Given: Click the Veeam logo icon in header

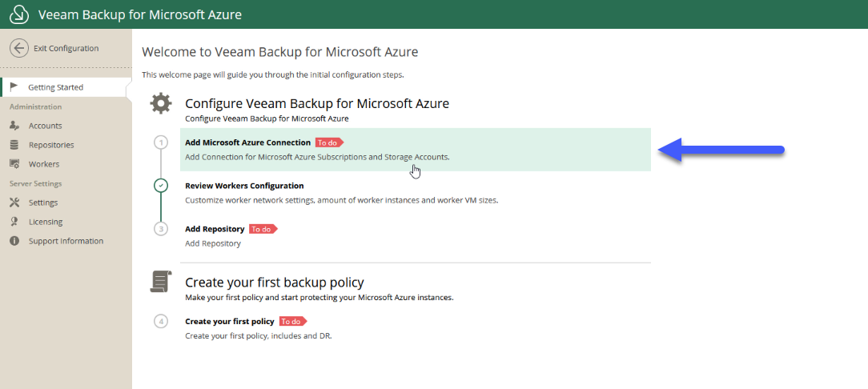Looking at the screenshot, I should pos(19,14).
